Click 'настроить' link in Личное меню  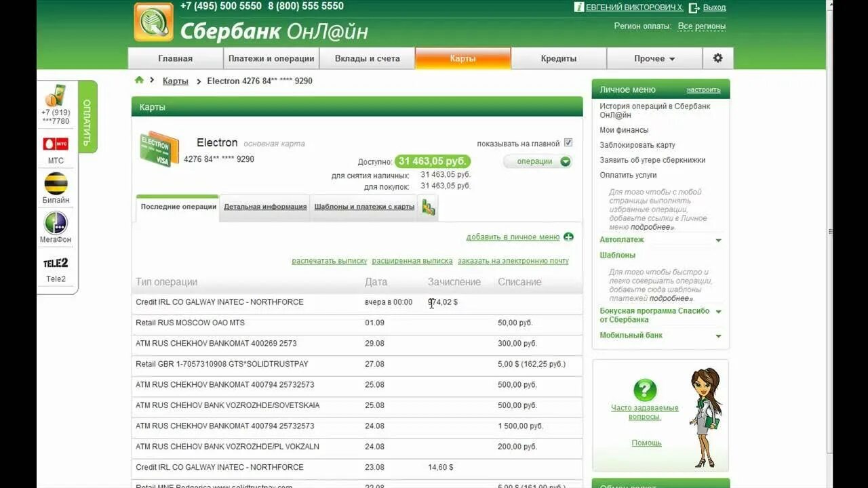[x=703, y=89]
